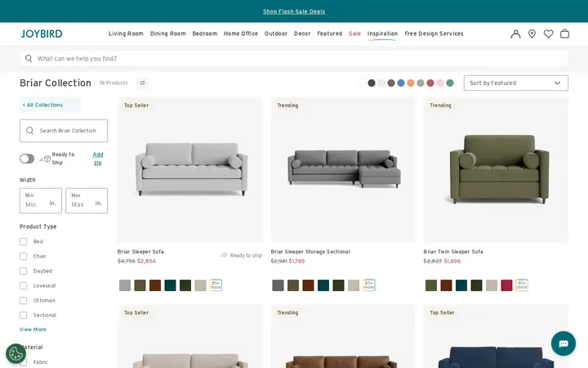Open cookie preferences icon

pyautogui.click(x=16, y=353)
